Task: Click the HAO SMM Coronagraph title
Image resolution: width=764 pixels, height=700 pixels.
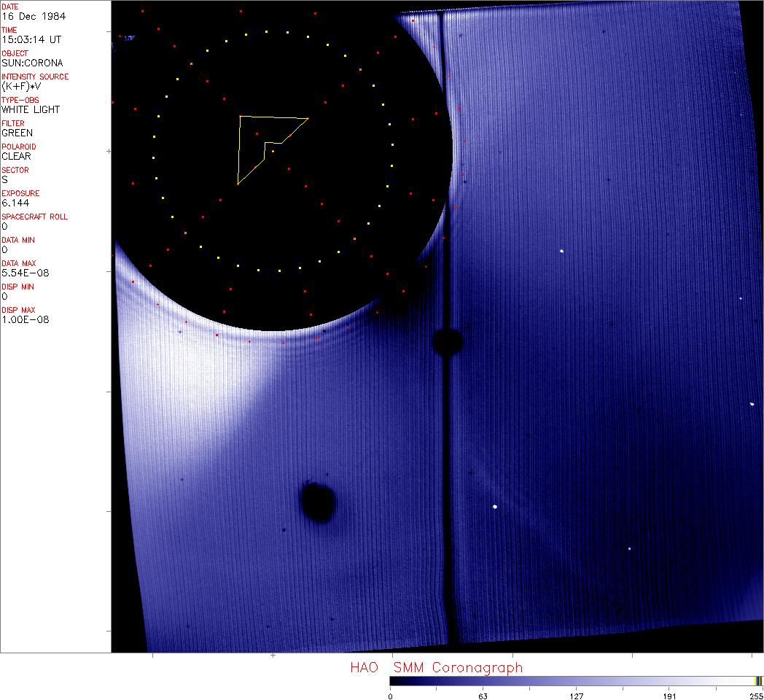Action: 436,667
